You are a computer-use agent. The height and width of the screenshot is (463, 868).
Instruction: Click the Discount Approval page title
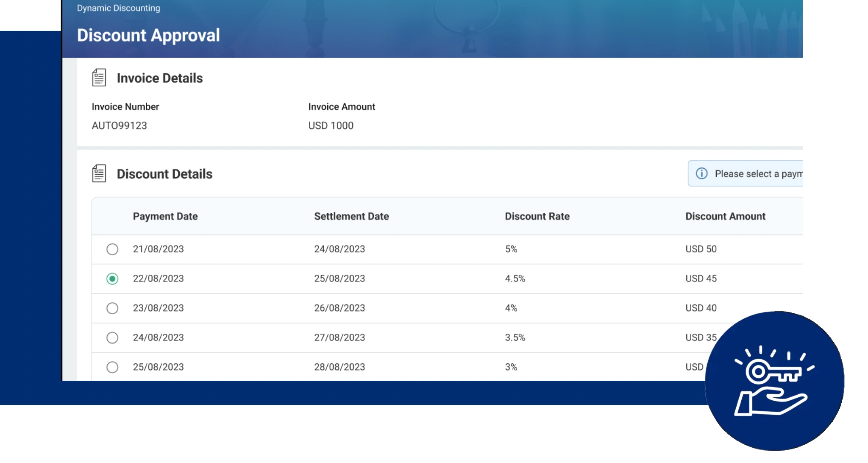[148, 35]
